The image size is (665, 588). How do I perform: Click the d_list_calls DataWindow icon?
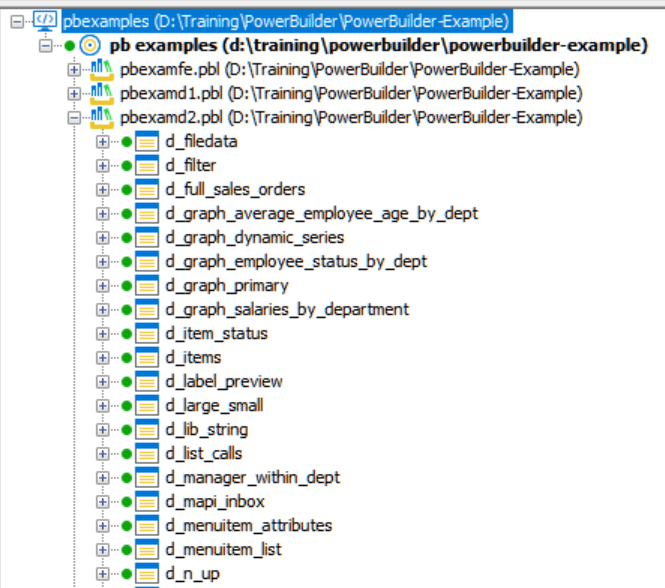tap(147, 454)
